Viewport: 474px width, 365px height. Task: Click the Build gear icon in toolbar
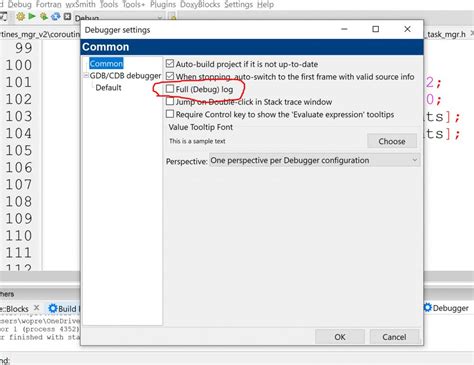pos(20,16)
